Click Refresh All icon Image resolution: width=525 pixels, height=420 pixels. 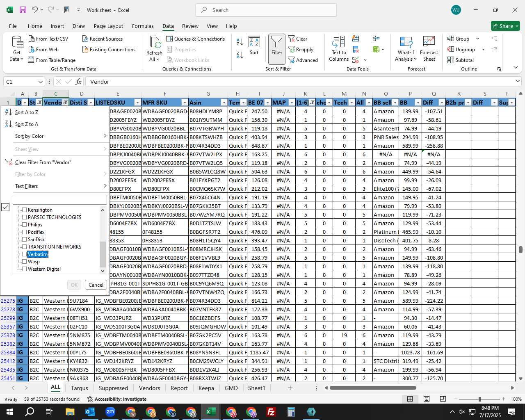tap(155, 48)
